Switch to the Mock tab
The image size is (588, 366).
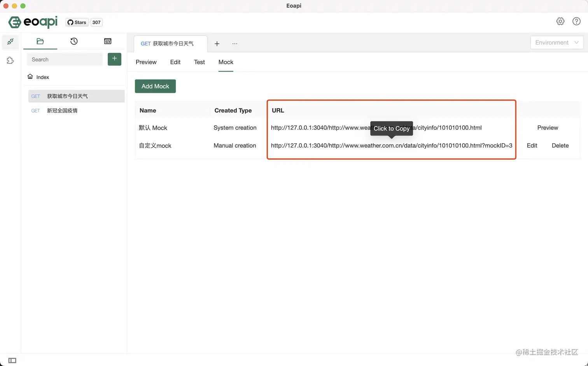point(226,62)
